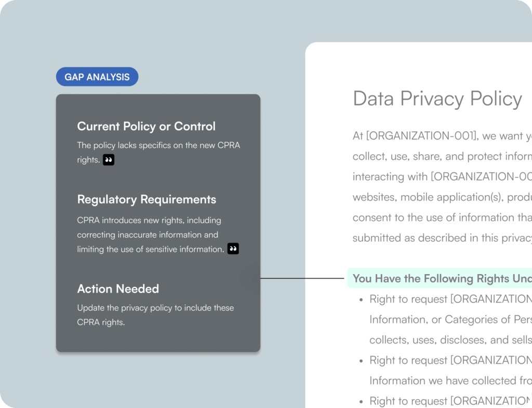
Task: Select the Data Privacy Policy title
Action: coord(437,99)
